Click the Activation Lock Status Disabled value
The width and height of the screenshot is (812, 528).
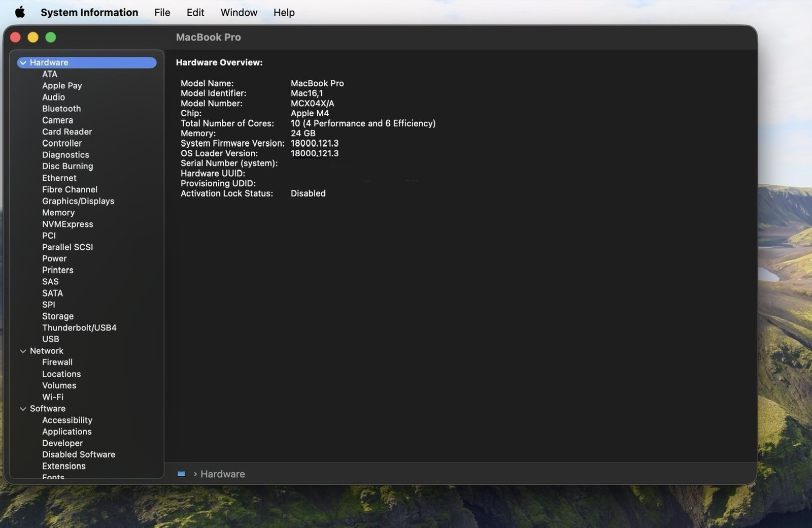(x=308, y=193)
